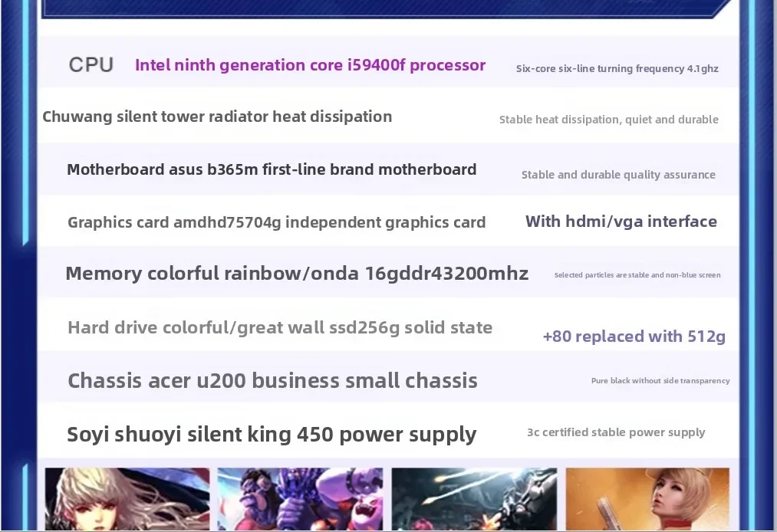The image size is (777, 532).
Task: Select the shuoyi silent king 450 power row
Action: pyautogui.click(x=272, y=434)
